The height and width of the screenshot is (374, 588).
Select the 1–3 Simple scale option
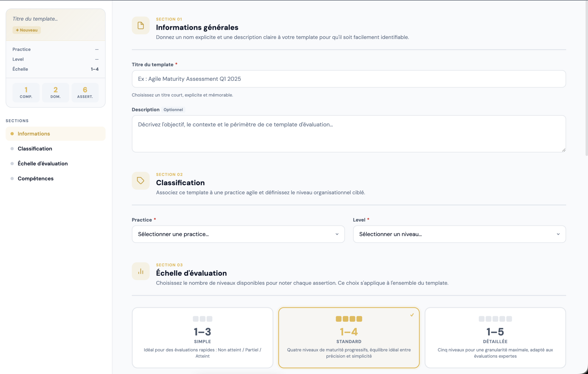(202, 338)
